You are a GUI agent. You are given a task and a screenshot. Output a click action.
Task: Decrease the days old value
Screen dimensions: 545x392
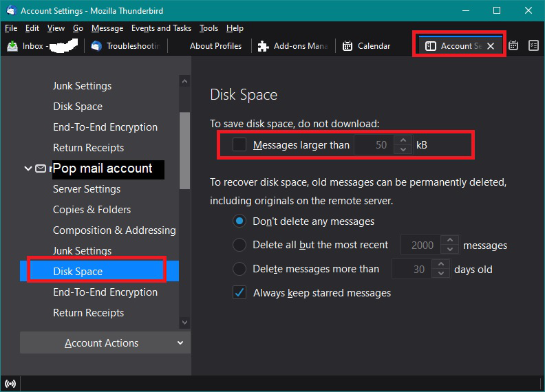click(440, 273)
